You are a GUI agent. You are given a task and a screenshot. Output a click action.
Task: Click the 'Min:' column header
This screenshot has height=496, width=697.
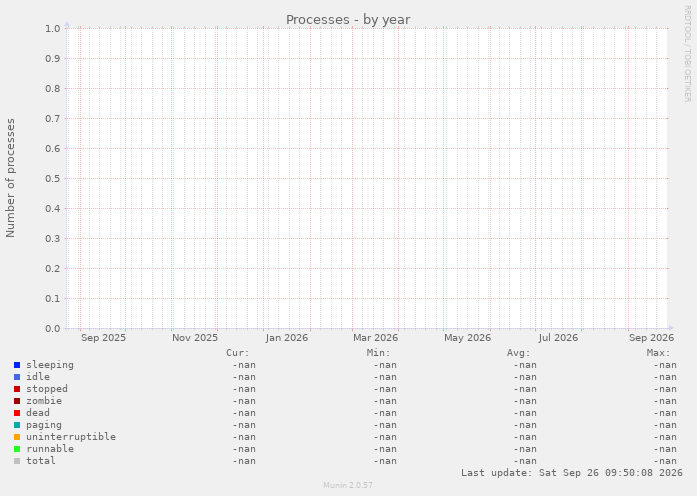coord(378,353)
